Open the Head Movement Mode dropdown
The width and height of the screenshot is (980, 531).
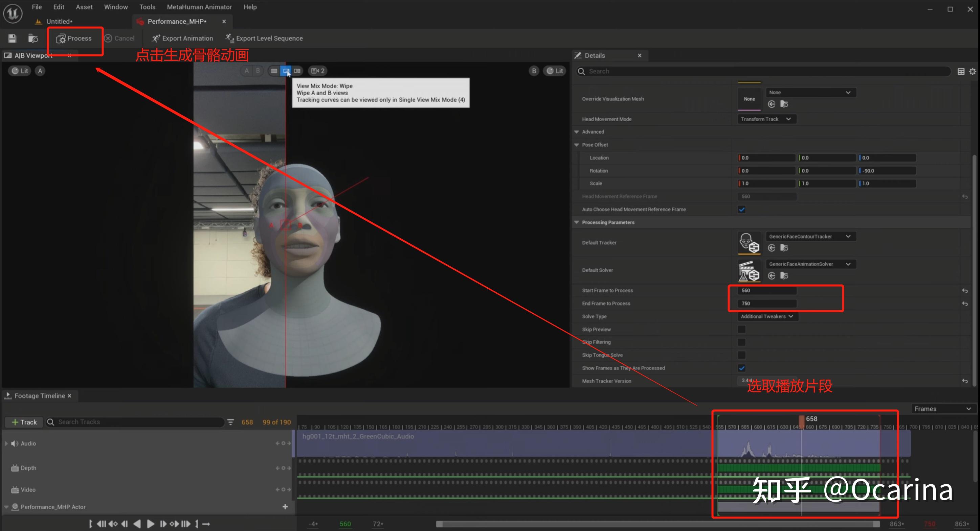click(x=766, y=119)
